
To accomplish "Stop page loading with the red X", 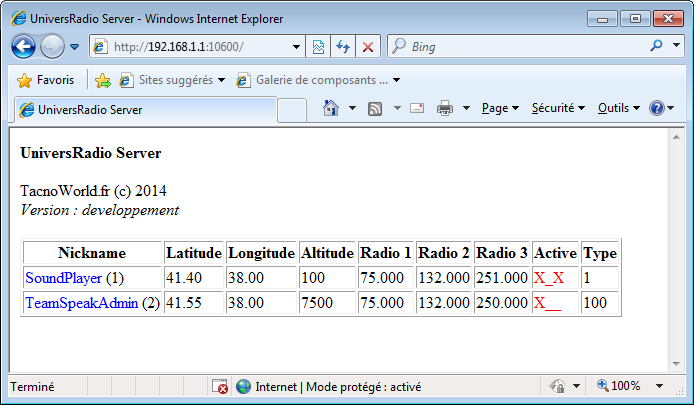I will click(x=368, y=47).
